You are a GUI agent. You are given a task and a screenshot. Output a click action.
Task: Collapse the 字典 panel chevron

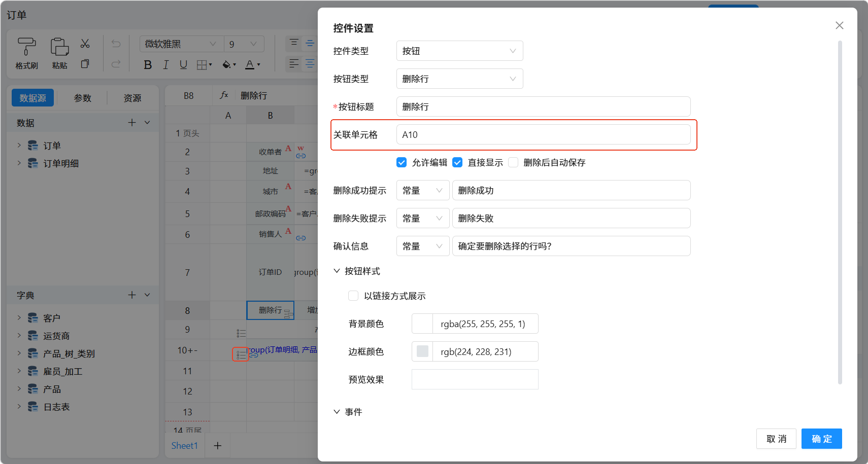click(x=147, y=295)
